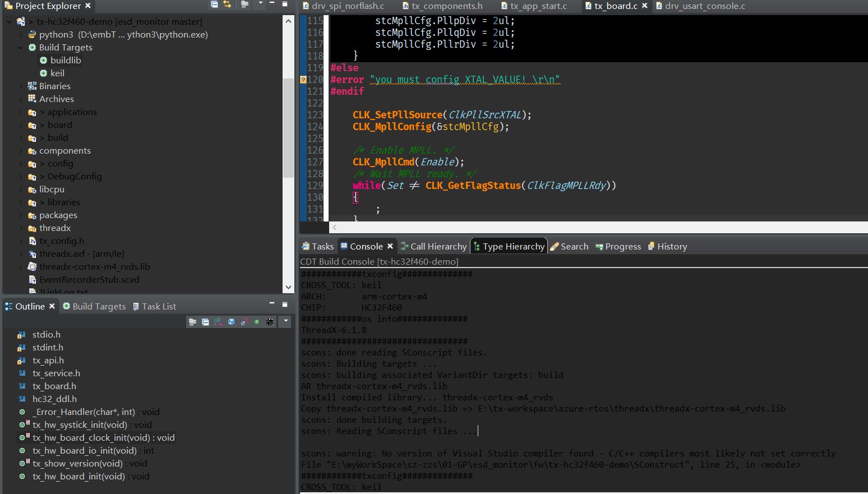Collapse the Build Targets tree node
This screenshot has width=868, height=494.
(x=21, y=48)
